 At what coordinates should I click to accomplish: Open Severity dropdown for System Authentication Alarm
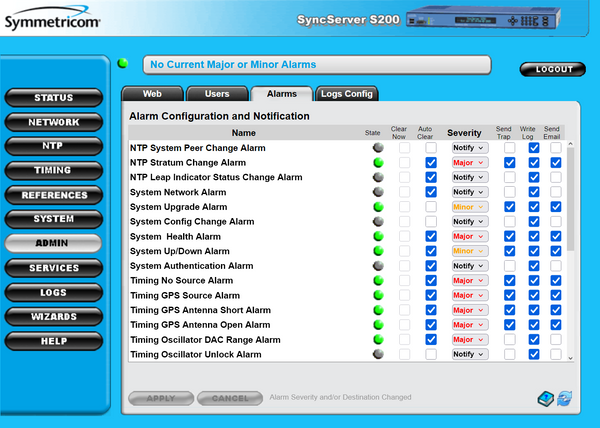pyautogui.click(x=468, y=266)
